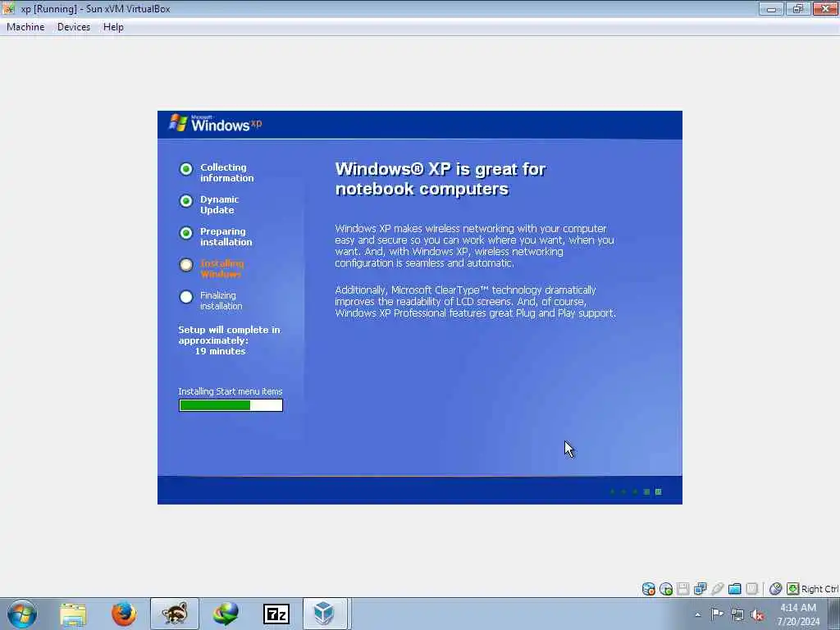Screen dimensions: 840x630
Task: Open the Windows Start orb
Action: 22,614
